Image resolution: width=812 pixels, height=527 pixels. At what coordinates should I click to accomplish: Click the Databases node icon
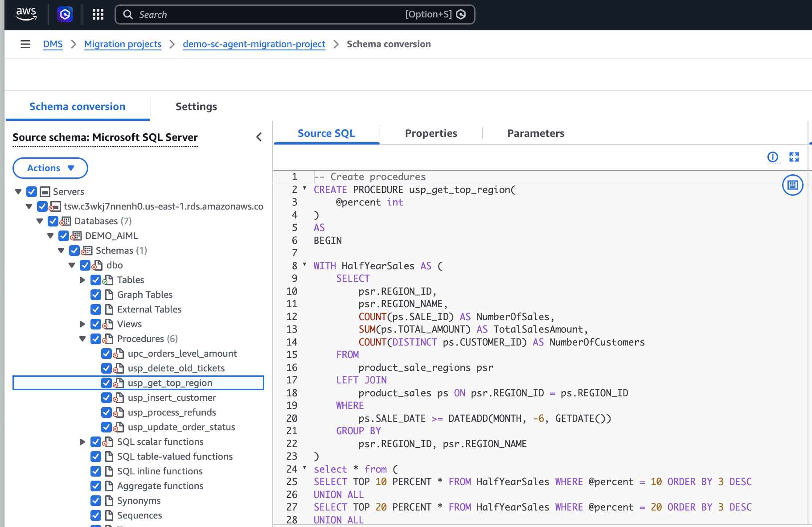click(x=66, y=221)
